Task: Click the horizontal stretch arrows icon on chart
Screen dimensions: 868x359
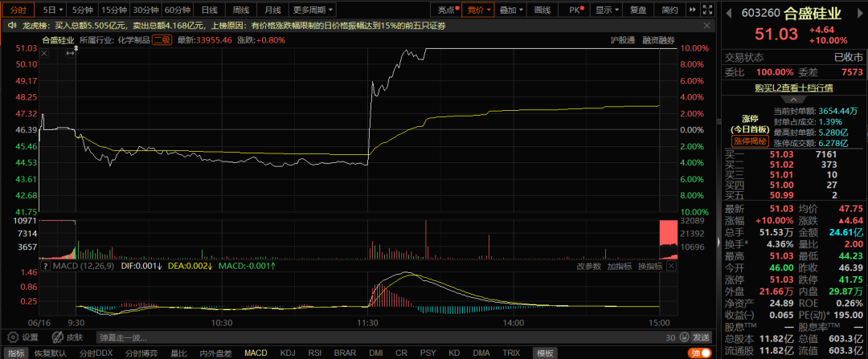Action: point(70,53)
